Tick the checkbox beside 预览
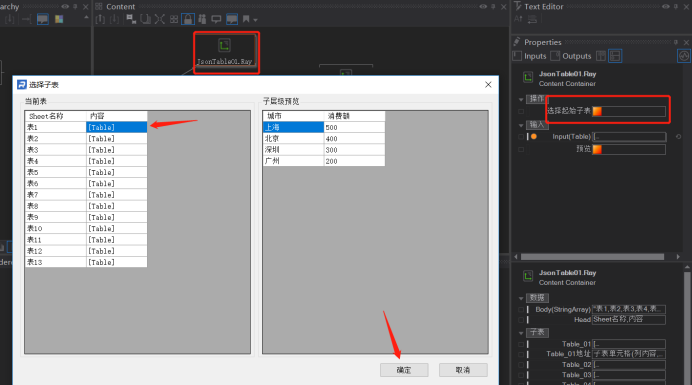692x385 pixels. pos(521,149)
